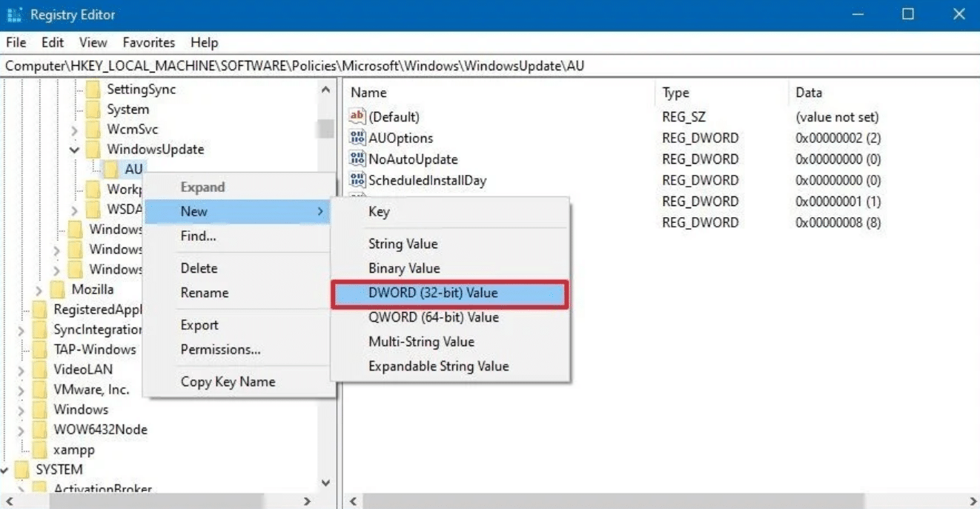
Task: Expand the Mozilla key arrow
Action: point(39,290)
